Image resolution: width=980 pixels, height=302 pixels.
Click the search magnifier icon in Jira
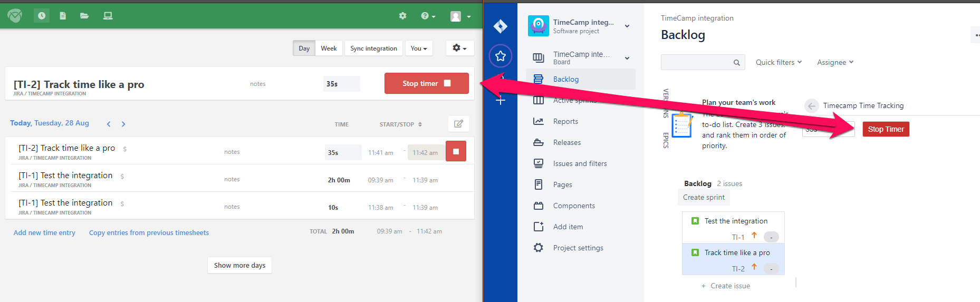coord(737,63)
